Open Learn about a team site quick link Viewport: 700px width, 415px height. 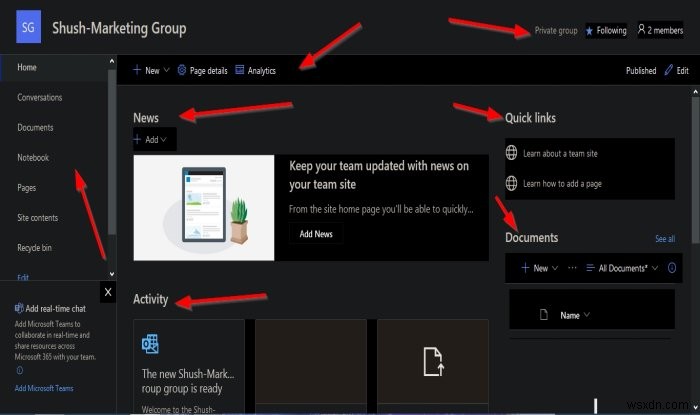[x=560, y=154]
